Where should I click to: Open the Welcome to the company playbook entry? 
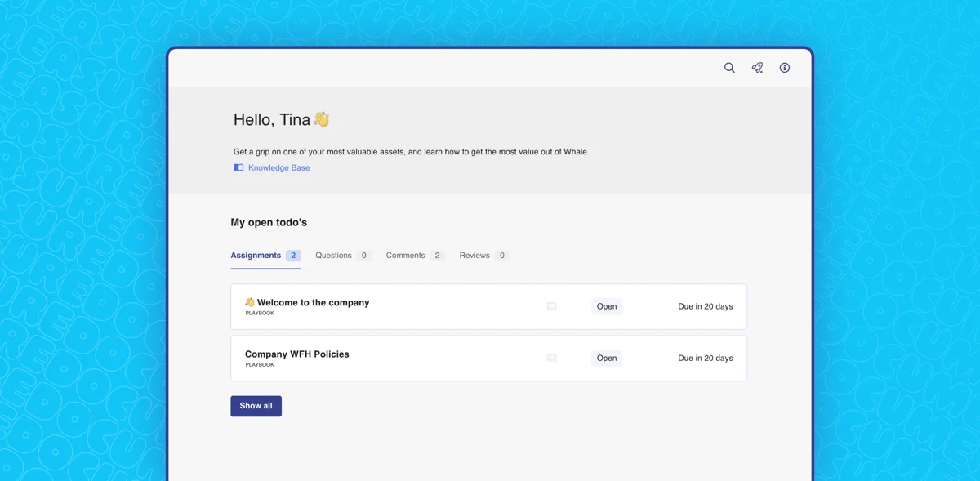click(312, 301)
